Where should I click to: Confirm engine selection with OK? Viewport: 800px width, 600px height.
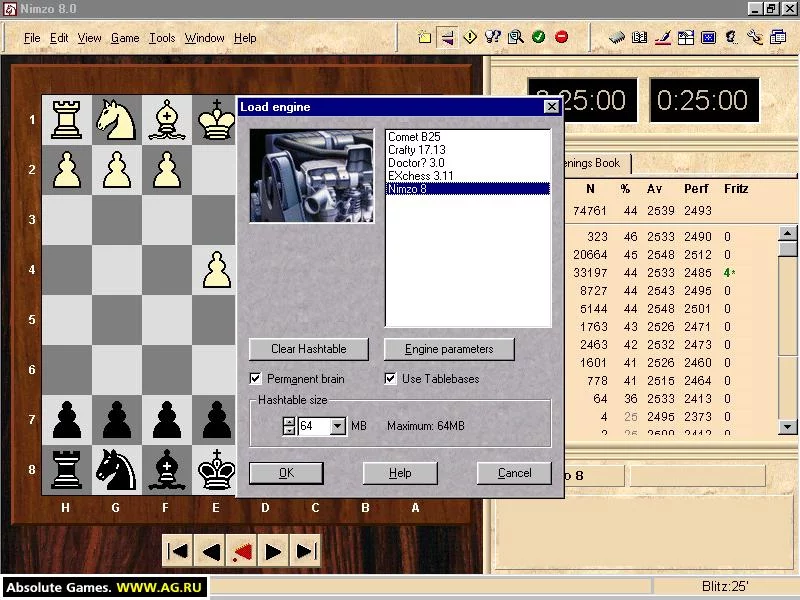(x=286, y=473)
